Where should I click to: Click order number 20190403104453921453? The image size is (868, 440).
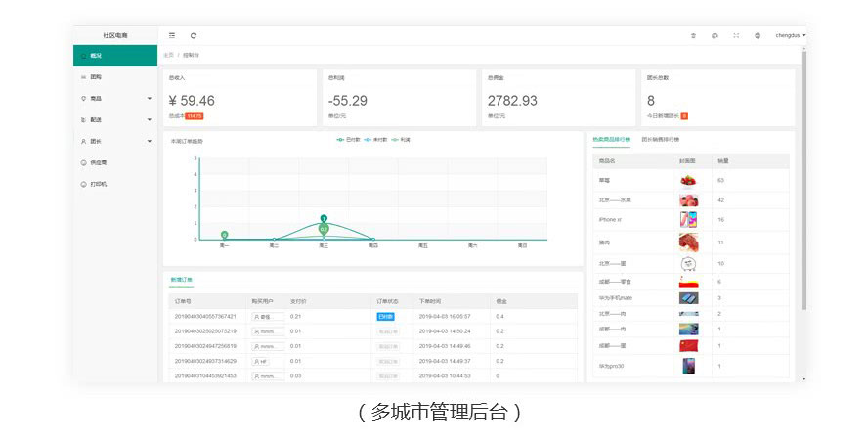pyautogui.click(x=205, y=375)
